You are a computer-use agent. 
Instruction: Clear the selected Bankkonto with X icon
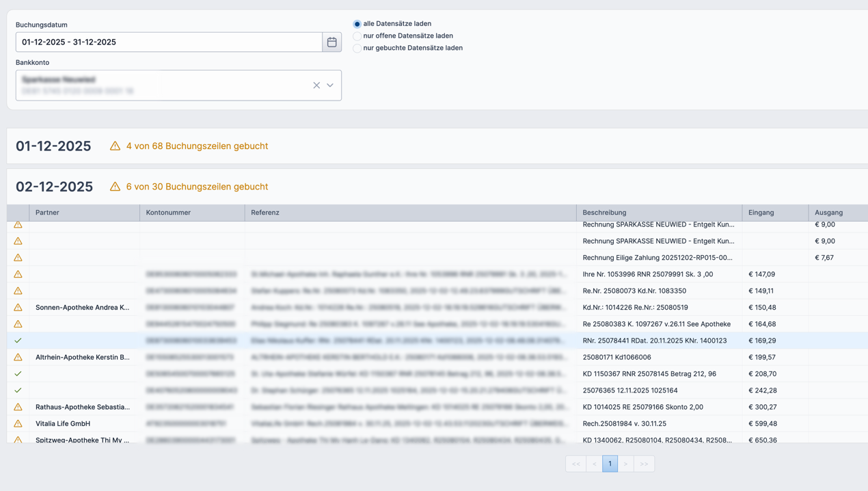pyautogui.click(x=316, y=85)
